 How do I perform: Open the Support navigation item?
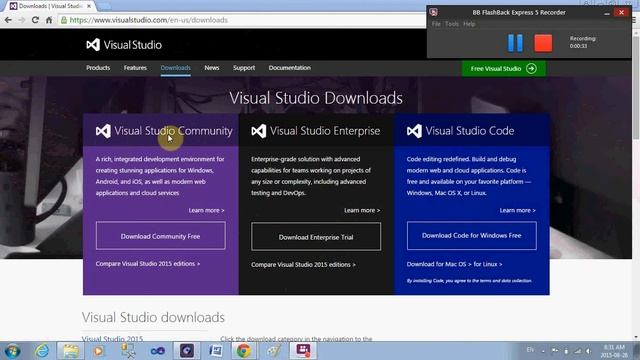tap(244, 68)
